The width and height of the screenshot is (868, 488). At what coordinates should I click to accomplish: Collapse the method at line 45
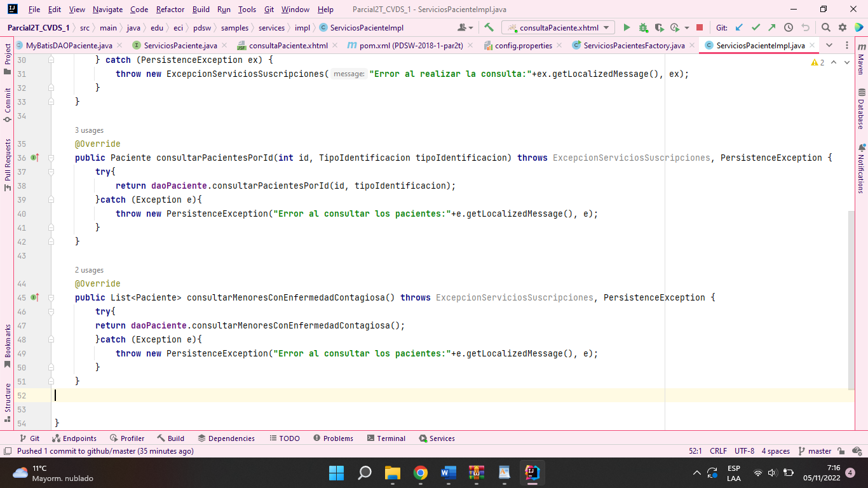[x=51, y=297]
